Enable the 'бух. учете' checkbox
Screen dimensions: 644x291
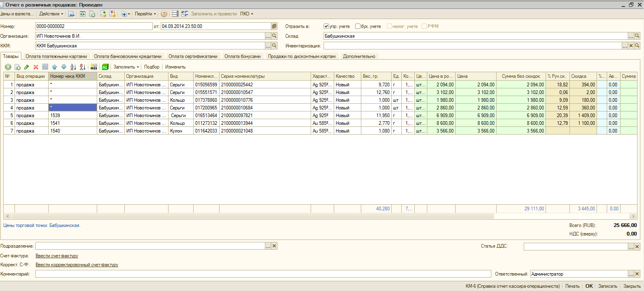358,26
